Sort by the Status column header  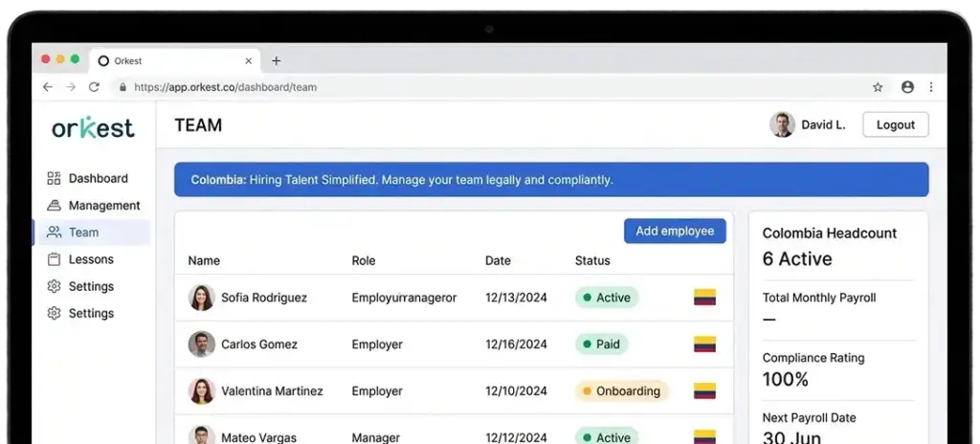click(592, 261)
